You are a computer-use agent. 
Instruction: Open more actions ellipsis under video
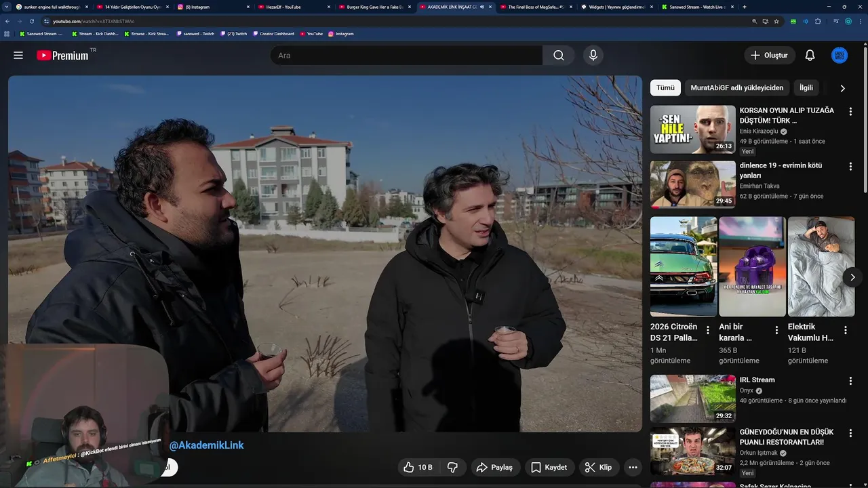(x=633, y=467)
